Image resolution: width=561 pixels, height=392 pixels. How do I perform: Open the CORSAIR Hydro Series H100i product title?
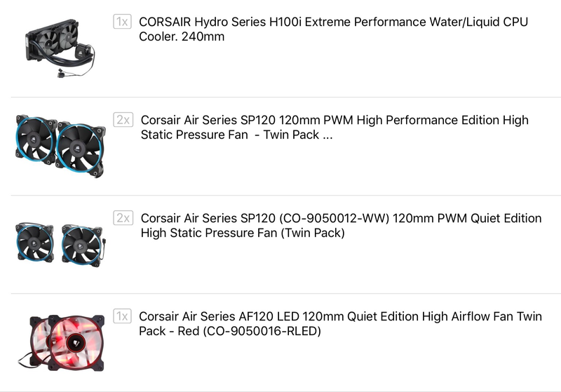click(333, 29)
